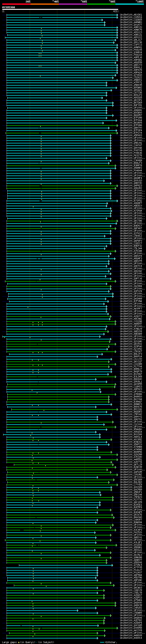The image size is (146, 644).
Task: Click hit UniRef100_A0DVC4
Action: [x=131, y=638]
